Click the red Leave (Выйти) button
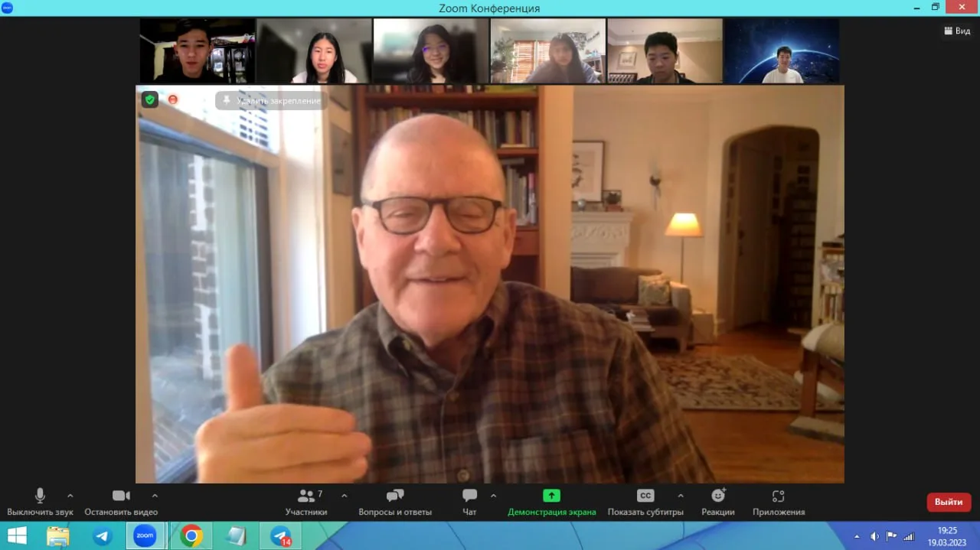Viewport: 980px width, 550px height. [949, 502]
